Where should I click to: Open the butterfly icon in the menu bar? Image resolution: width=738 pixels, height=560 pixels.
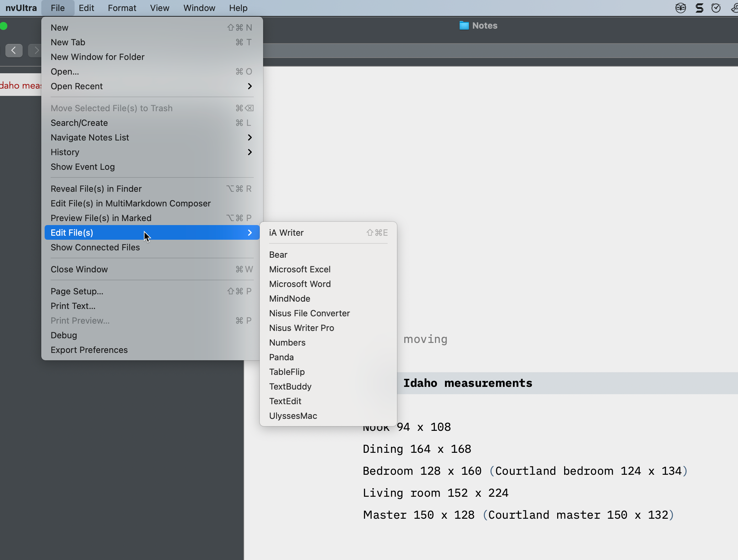point(681,8)
